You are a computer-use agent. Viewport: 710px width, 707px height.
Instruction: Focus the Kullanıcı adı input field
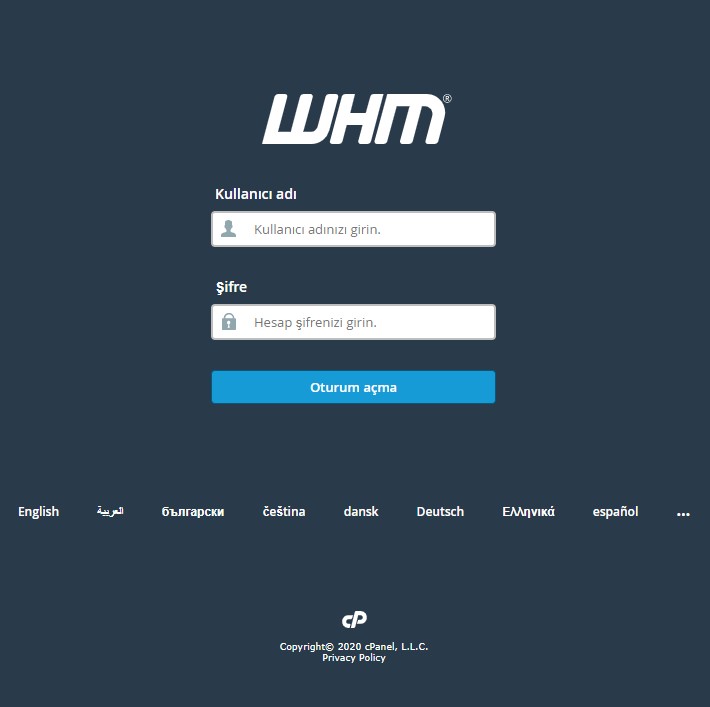tap(354, 229)
